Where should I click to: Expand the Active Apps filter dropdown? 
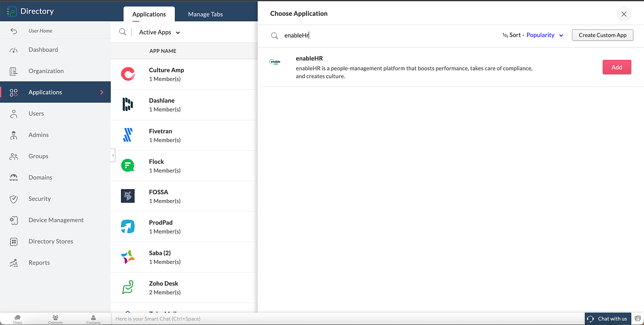159,32
